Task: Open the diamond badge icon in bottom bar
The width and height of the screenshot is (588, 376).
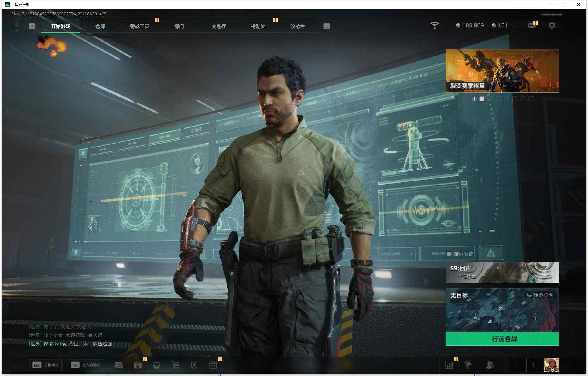Action: [x=156, y=365]
